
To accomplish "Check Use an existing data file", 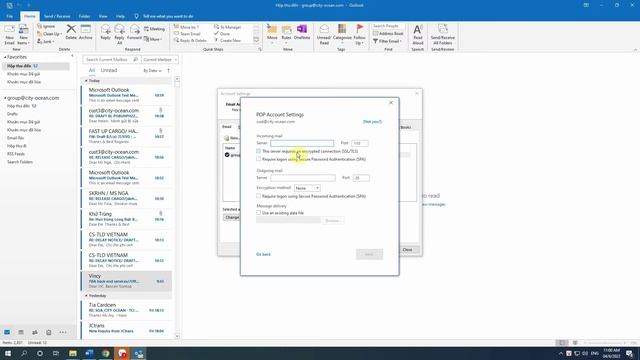I will (x=258, y=213).
